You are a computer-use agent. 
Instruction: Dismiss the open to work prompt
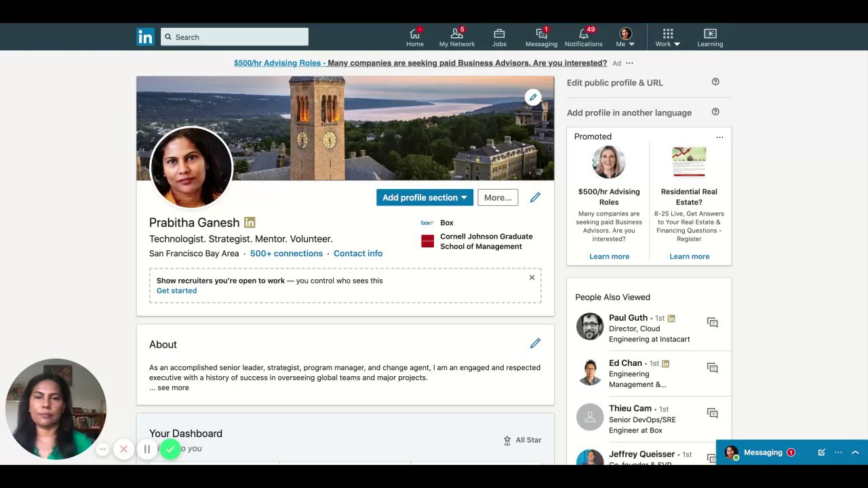(532, 277)
